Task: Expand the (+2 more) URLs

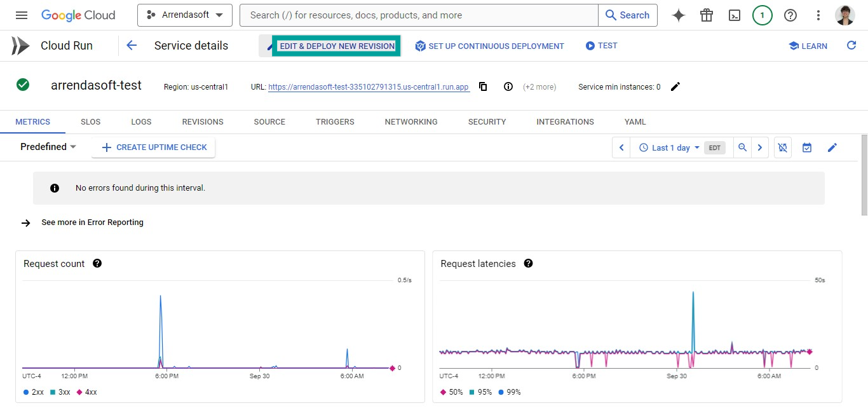Action: [x=539, y=87]
